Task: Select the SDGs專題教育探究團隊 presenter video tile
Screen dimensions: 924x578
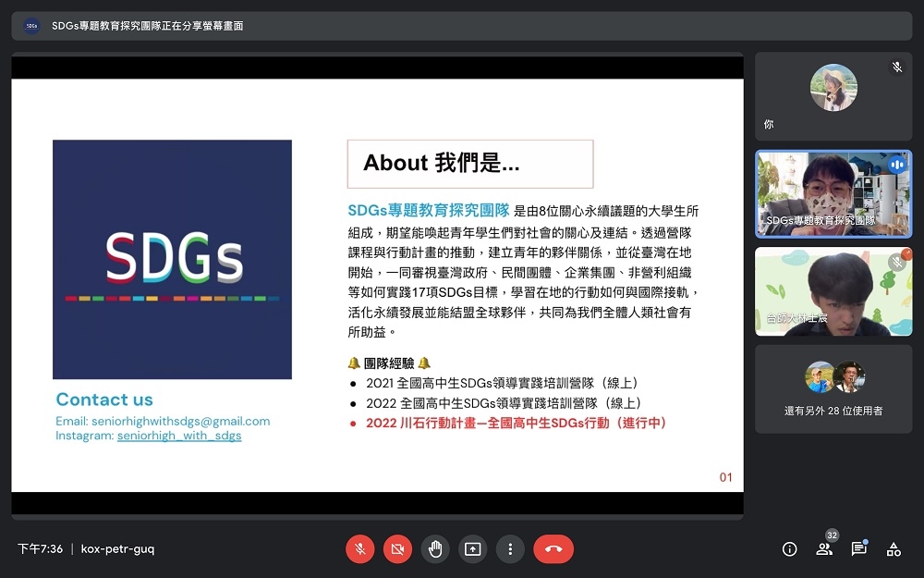Action: 833,194
